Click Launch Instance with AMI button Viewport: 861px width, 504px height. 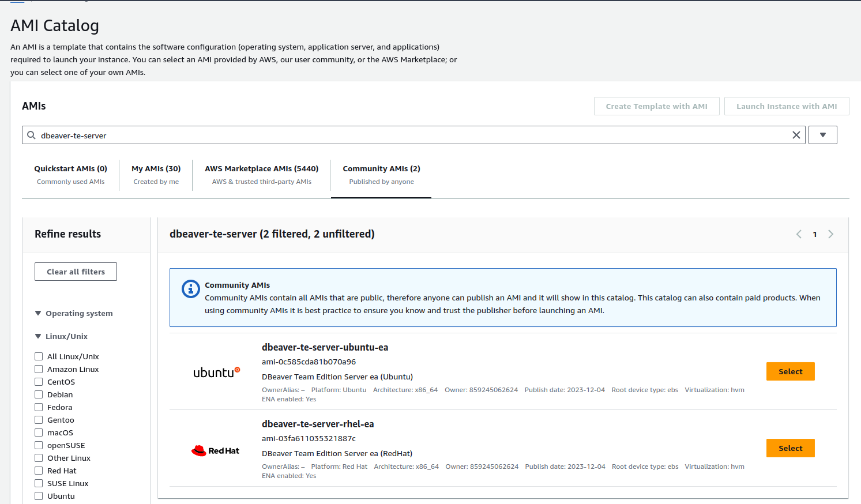(787, 106)
